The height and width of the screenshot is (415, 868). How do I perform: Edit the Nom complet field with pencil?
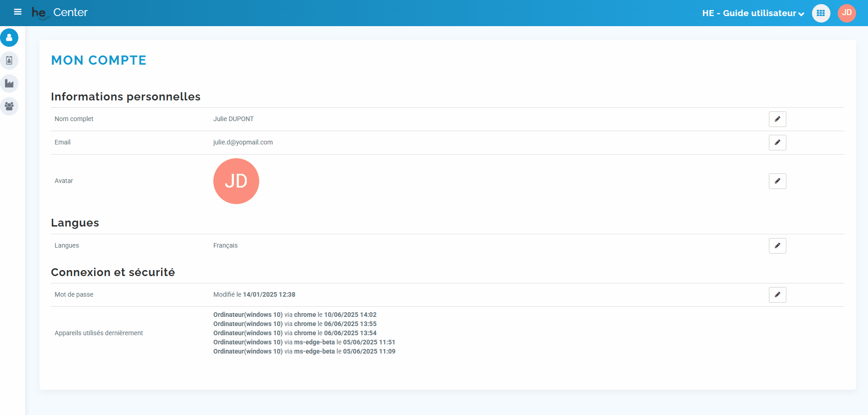(777, 119)
